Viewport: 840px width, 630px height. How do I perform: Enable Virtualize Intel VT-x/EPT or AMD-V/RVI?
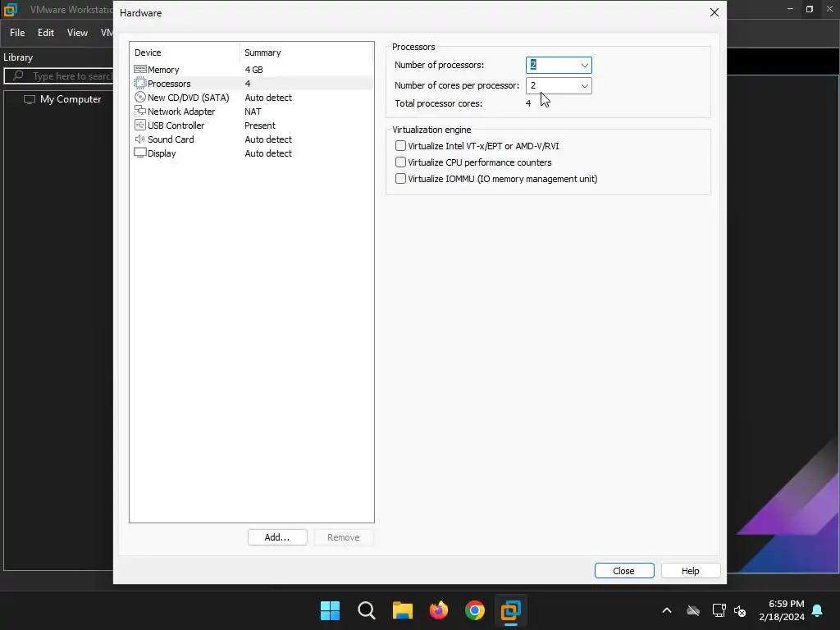click(x=400, y=146)
